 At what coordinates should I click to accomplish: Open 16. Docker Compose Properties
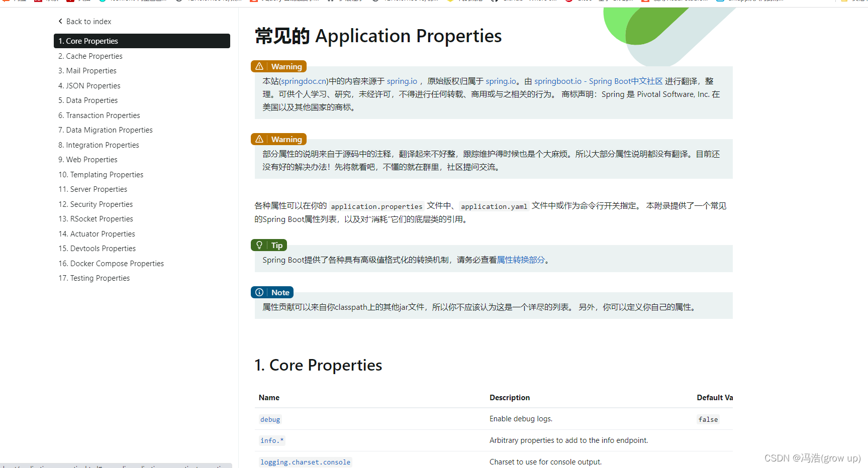pyautogui.click(x=111, y=264)
